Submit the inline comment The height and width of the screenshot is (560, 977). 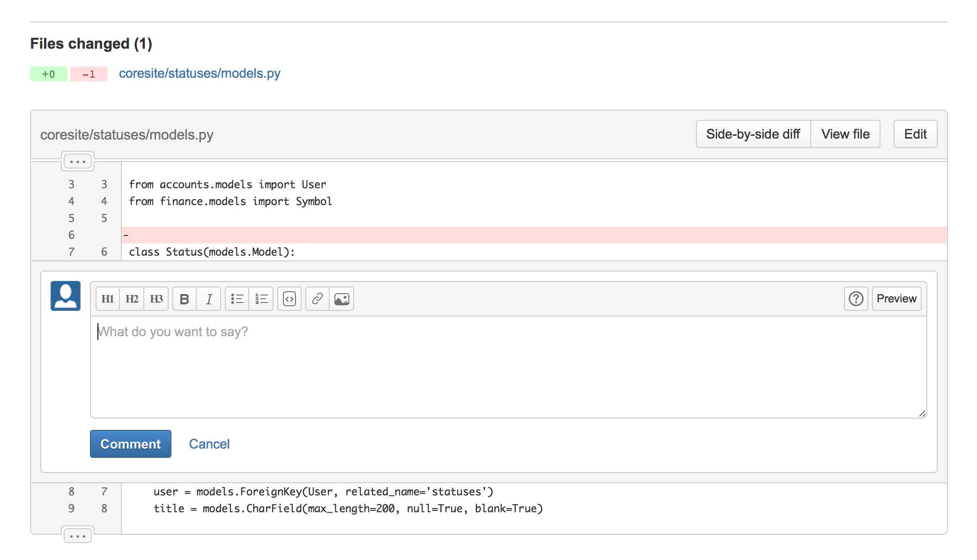(131, 443)
